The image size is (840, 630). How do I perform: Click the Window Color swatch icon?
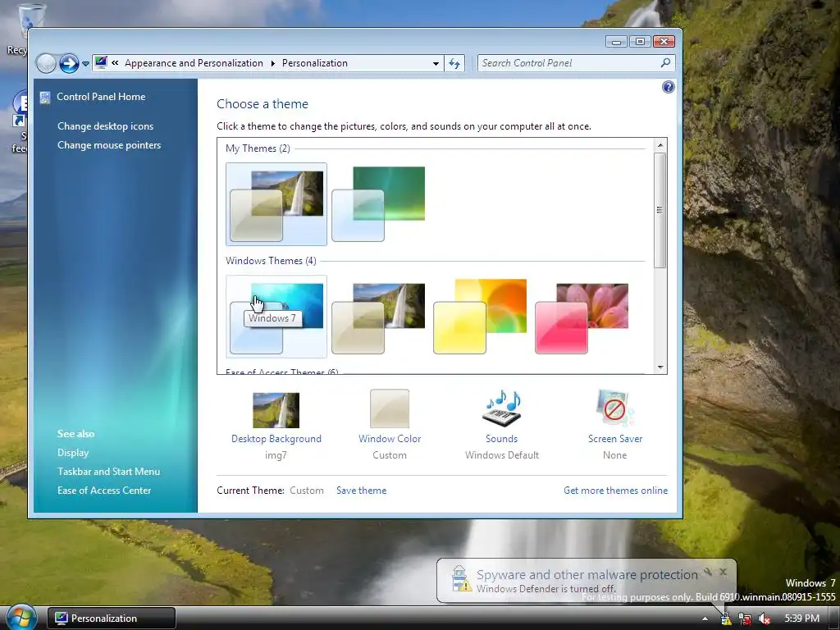point(390,409)
